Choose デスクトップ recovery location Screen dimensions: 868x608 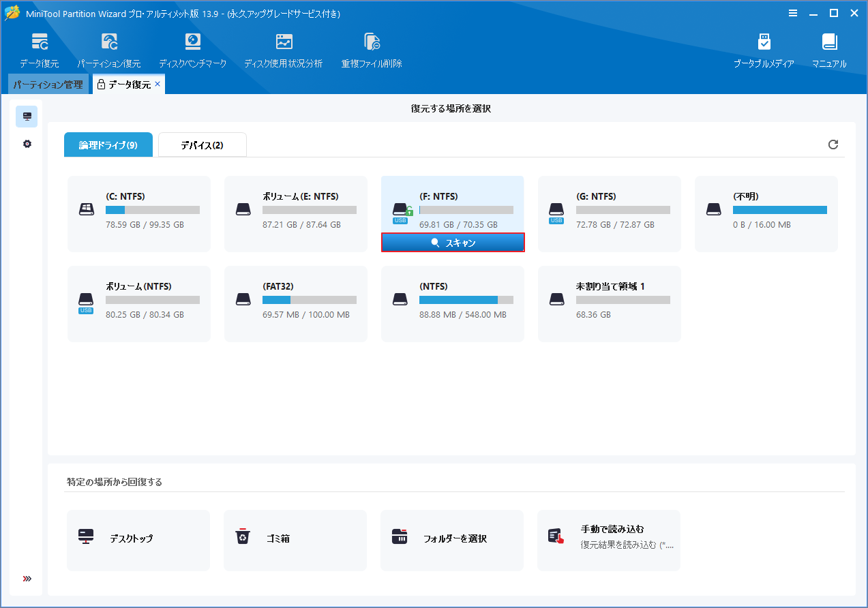138,540
